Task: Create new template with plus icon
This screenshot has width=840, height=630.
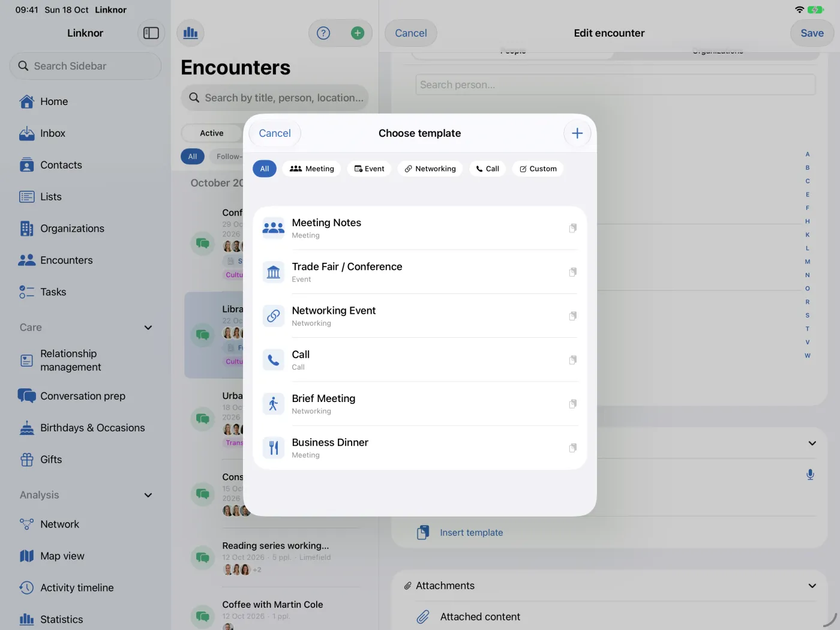Action: coord(577,133)
